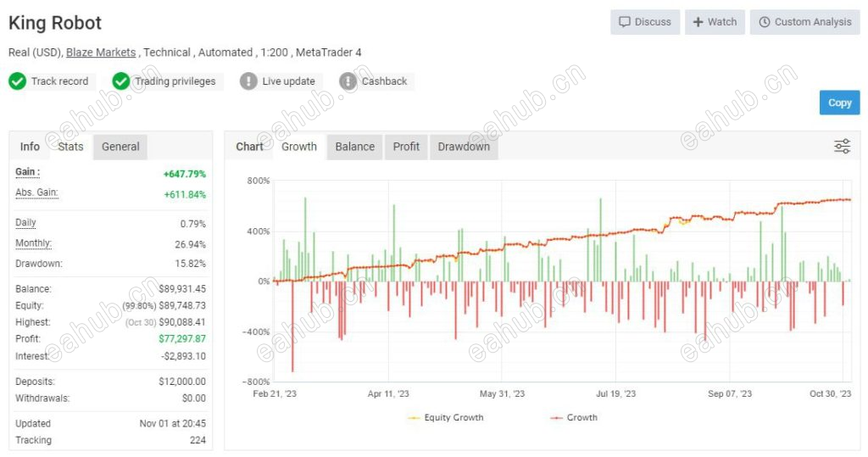Click the Sep 07, '23 axis label
Screen dimensions: 868x457
730,394
